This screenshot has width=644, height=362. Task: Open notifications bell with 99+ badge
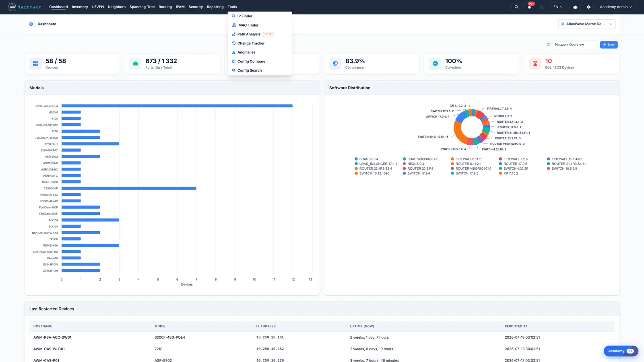coord(529,7)
